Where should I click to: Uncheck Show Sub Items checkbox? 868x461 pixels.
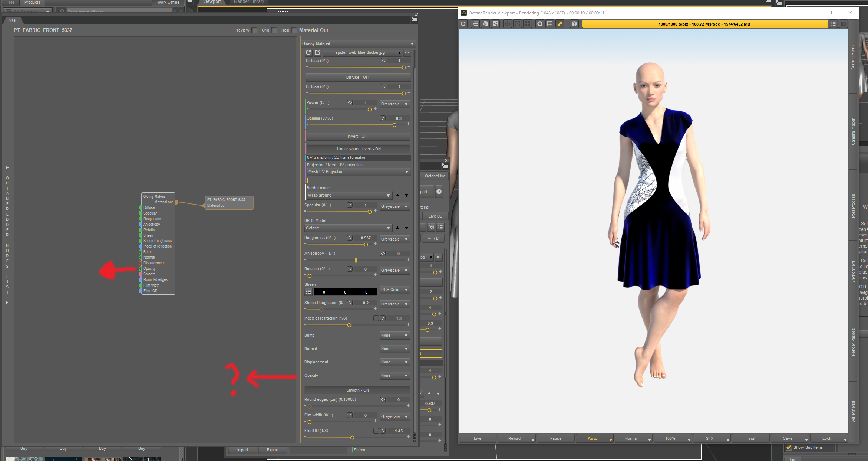point(789,447)
